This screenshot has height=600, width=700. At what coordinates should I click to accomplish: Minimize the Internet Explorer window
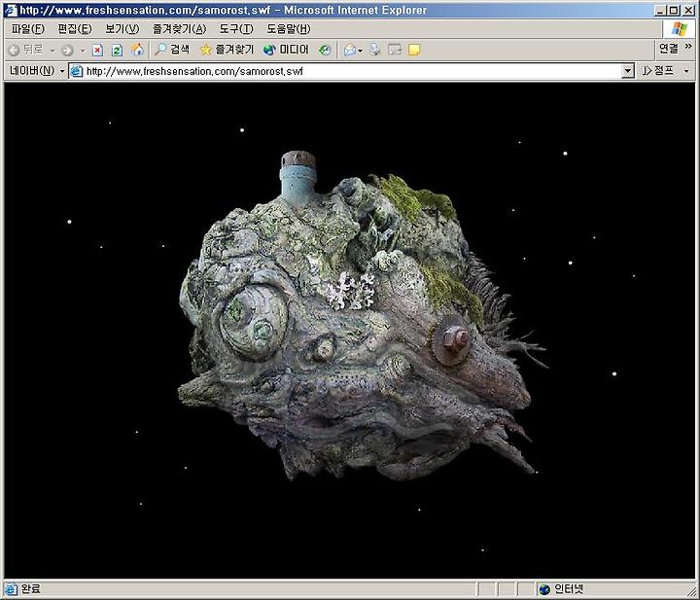click(660, 10)
